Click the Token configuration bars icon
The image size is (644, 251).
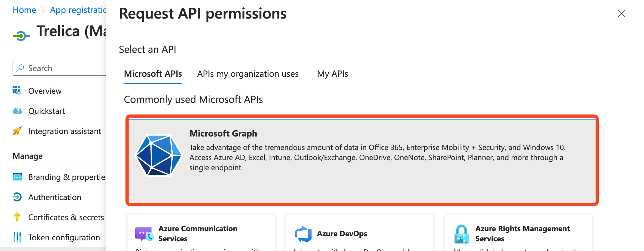(x=17, y=237)
